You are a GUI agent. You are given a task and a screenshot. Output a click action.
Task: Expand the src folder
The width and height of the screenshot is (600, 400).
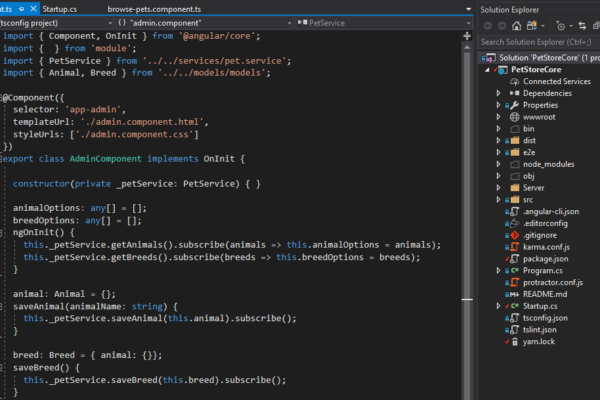[498, 200]
